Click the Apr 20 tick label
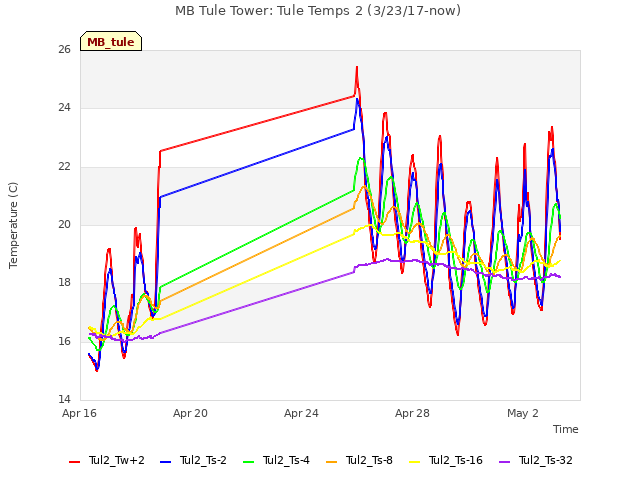 point(190,413)
